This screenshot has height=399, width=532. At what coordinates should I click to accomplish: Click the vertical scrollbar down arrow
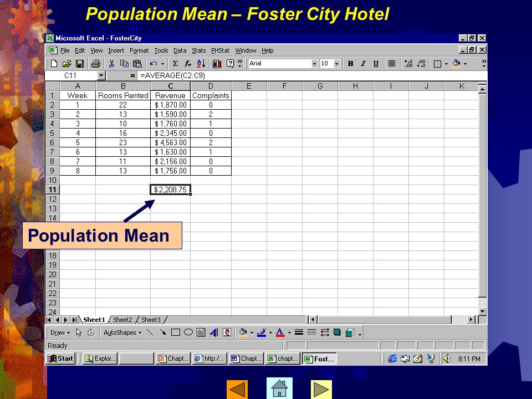click(482, 311)
